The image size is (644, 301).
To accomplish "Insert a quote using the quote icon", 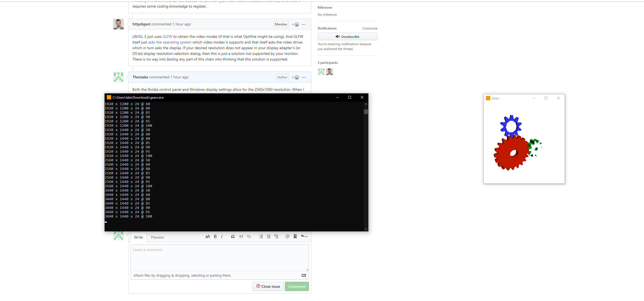I will click(x=233, y=236).
